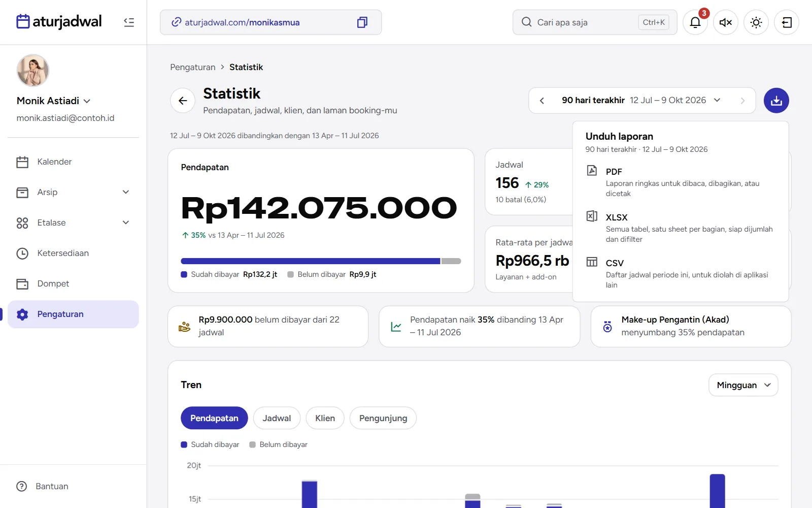The height and width of the screenshot is (508, 812).
Task: Click the Make-up Pengantin (Akad) insight card
Action: pos(691,326)
